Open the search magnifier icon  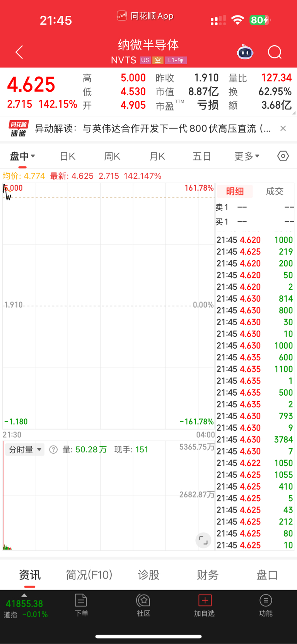(275, 52)
